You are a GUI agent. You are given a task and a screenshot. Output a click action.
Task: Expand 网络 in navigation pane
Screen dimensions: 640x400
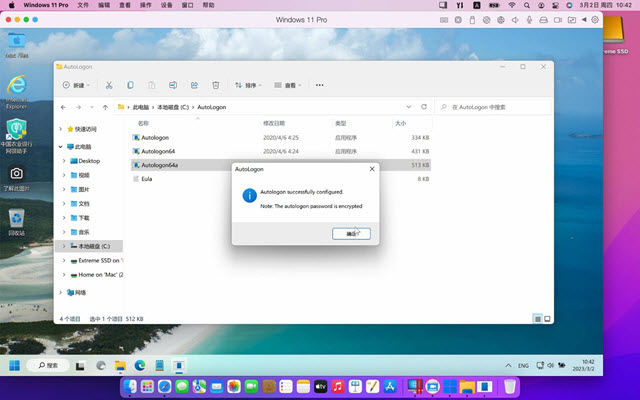click(60, 292)
